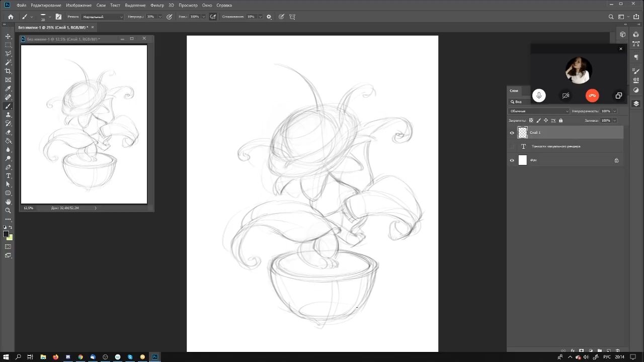Select the Eyedropper tool
This screenshot has width=644, height=362.
pyautogui.click(x=8, y=88)
